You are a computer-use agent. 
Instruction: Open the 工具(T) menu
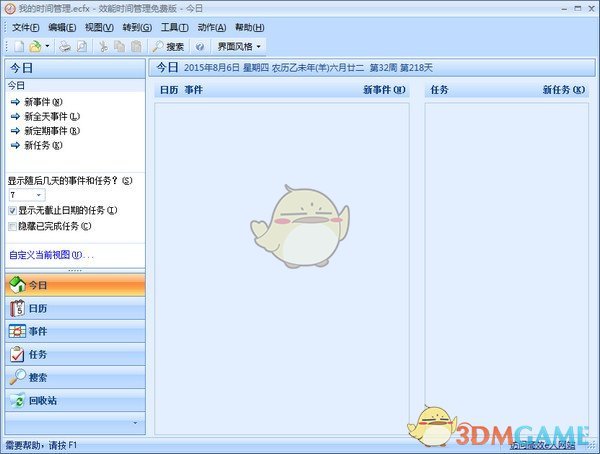point(174,28)
